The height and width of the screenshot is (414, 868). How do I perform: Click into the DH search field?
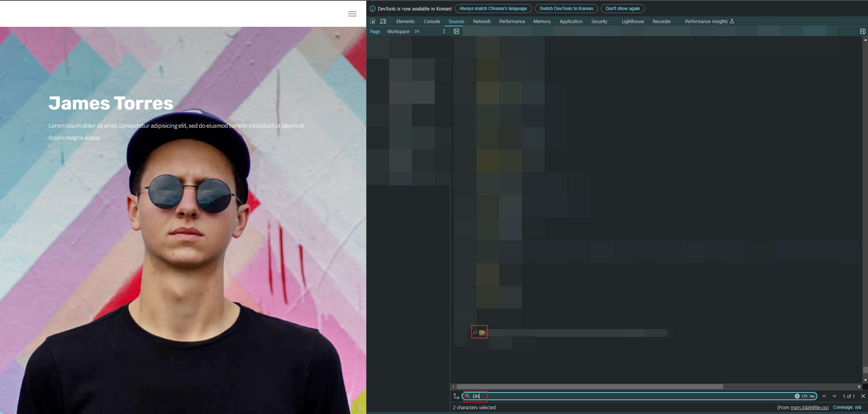tap(633, 396)
